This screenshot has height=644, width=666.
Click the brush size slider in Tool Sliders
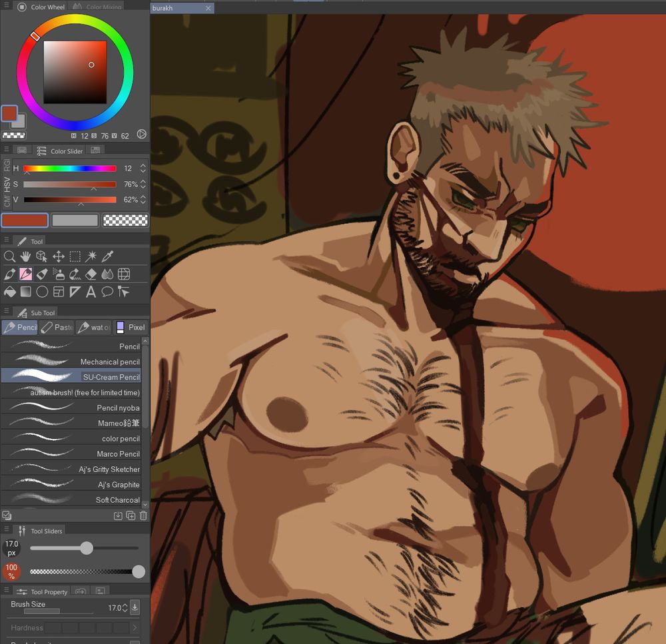click(84, 548)
